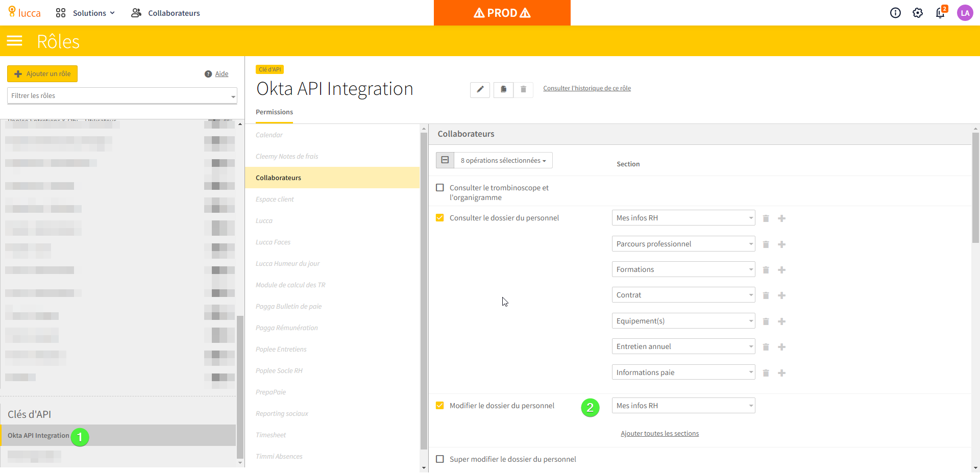Screen dimensions: 980x474
Task: Remove the Entretien annuel section
Action: pyautogui.click(x=766, y=347)
